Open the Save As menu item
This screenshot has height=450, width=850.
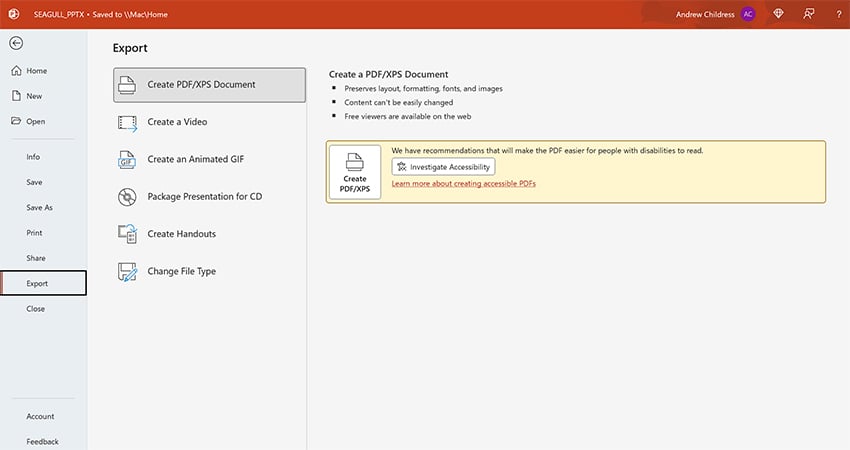[x=39, y=207]
